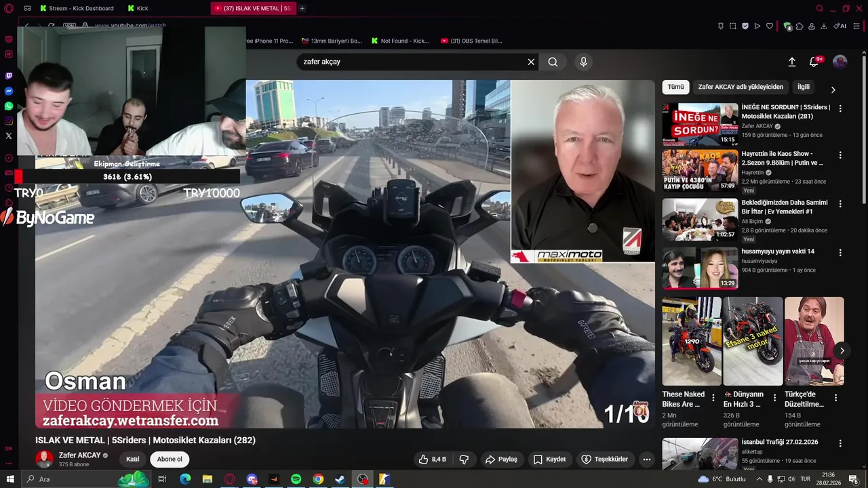Viewport: 868px width, 488px height.
Task: Open options for Beklediğimizden Daha Samimi video
Action: [x=840, y=204]
